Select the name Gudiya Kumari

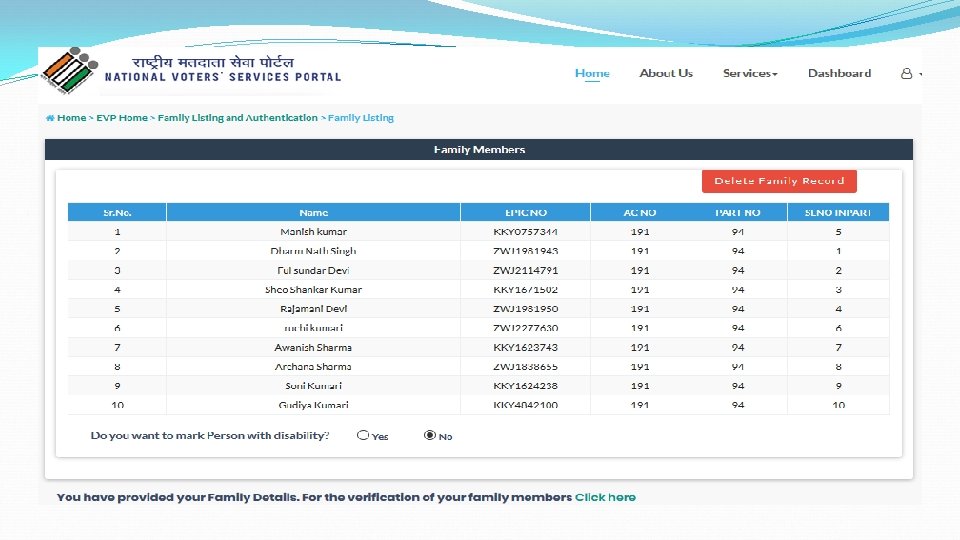tap(313, 405)
